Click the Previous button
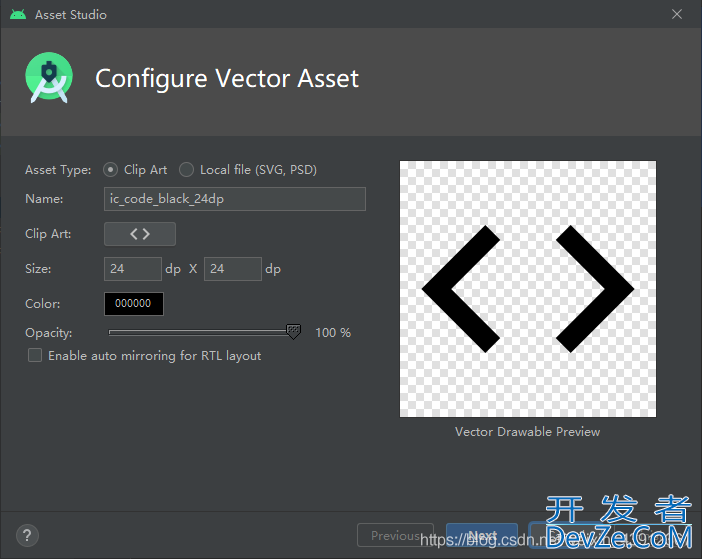This screenshot has width=702, height=559. tap(395, 535)
